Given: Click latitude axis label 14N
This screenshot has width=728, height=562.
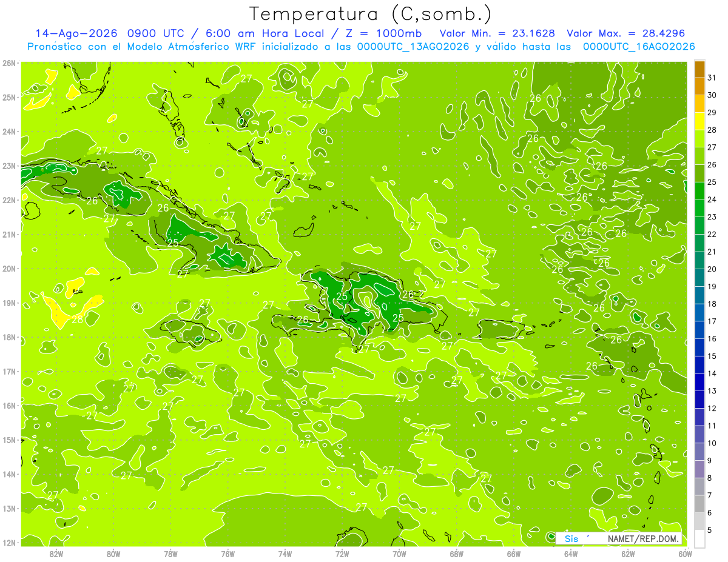Looking at the screenshot, I should pyautogui.click(x=10, y=474).
